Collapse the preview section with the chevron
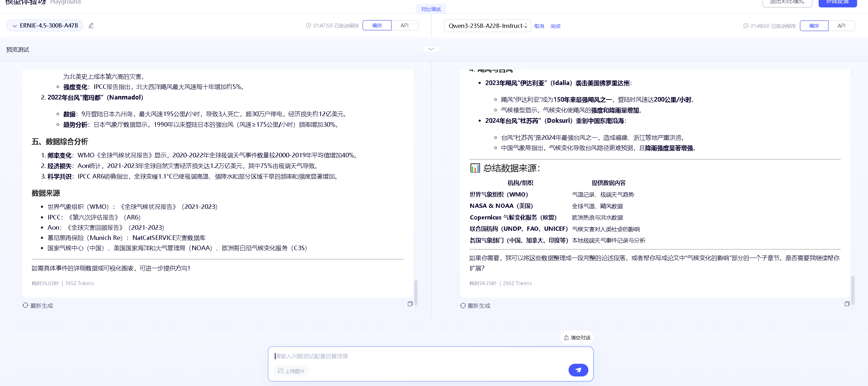Image resolution: width=868 pixels, height=386 pixels. [431, 49]
